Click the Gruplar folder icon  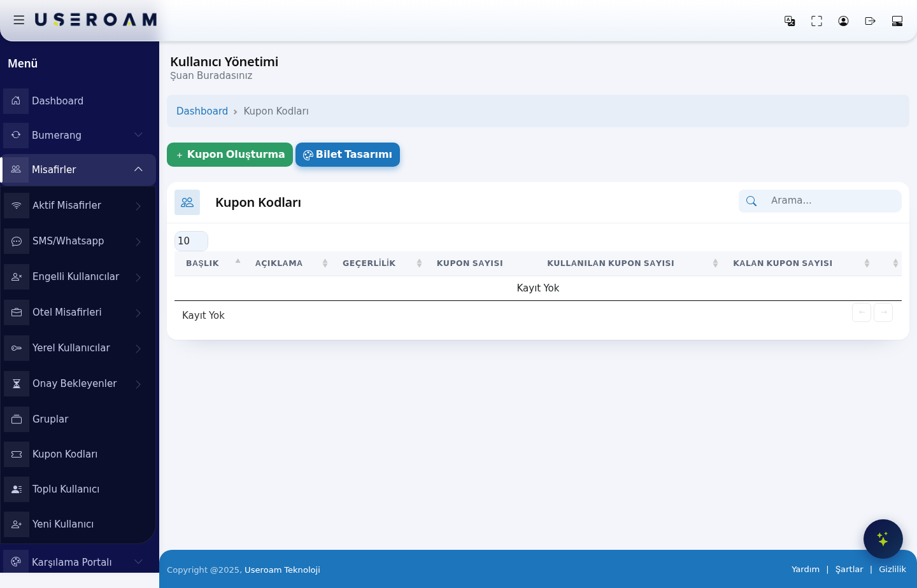tap(17, 419)
